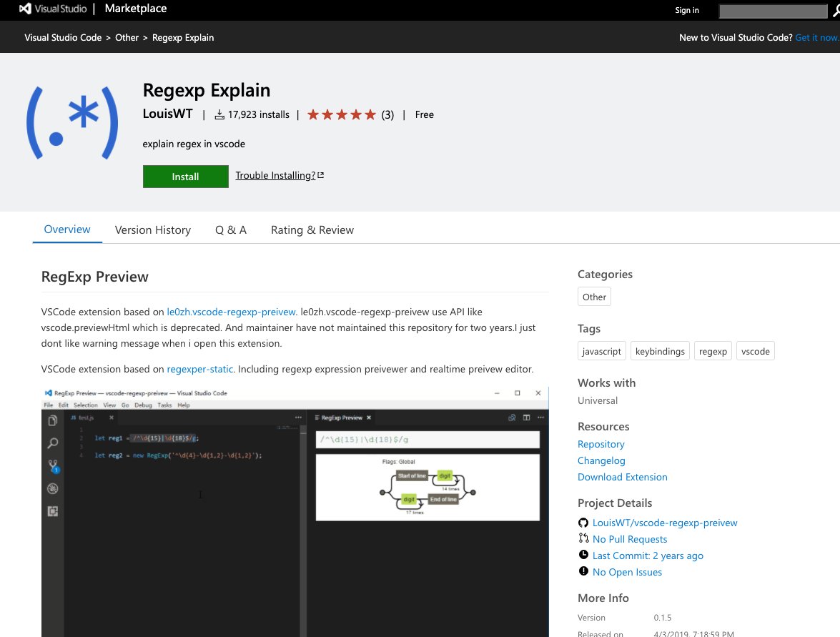Switch to the Version History tab

(x=152, y=229)
